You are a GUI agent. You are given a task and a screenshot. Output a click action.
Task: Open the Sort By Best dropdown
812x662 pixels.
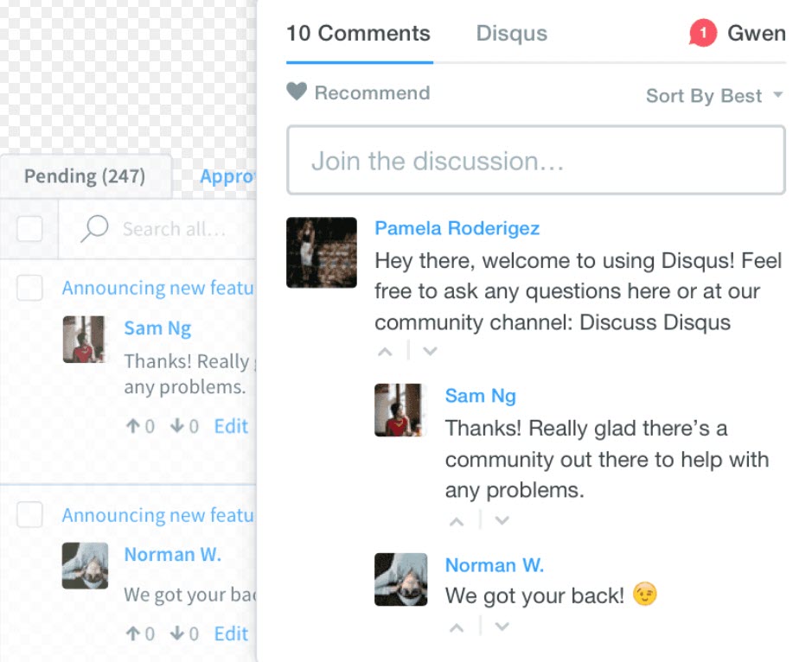(714, 96)
